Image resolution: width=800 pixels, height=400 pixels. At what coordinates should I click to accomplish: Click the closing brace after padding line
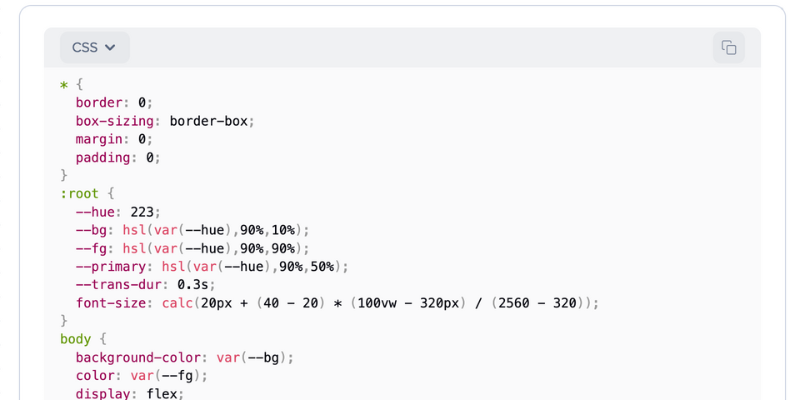tap(64, 175)
